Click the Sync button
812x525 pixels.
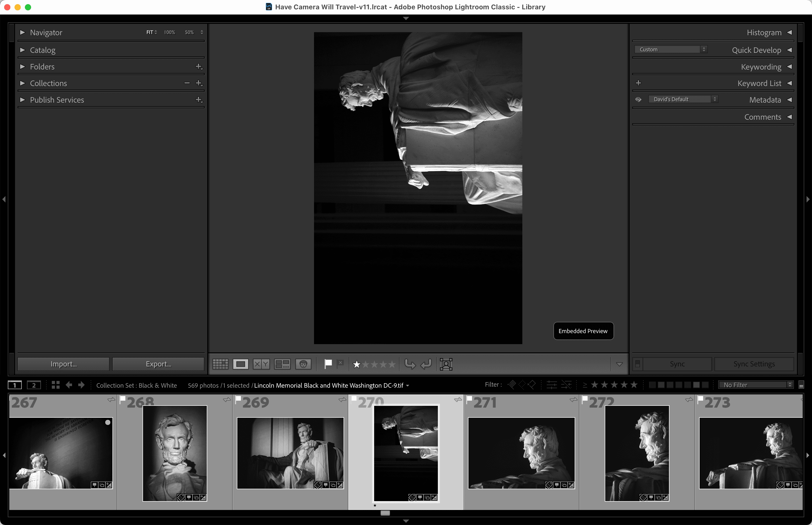tap(677, 364)
